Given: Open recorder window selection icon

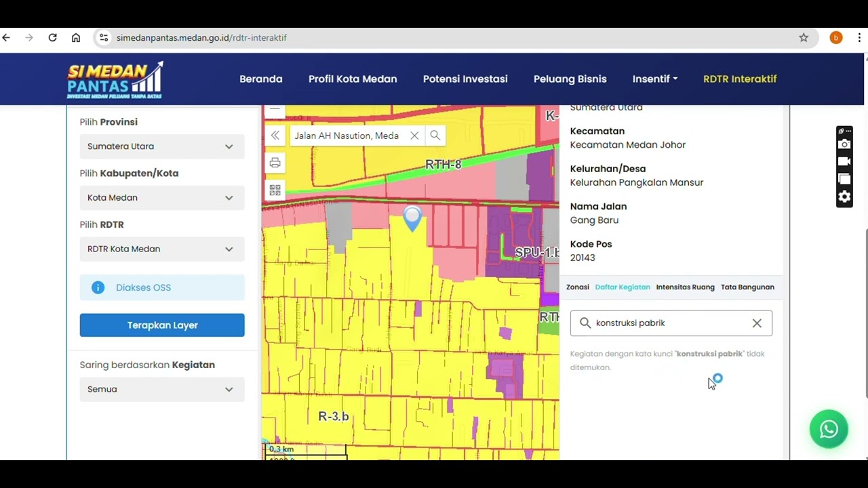Looking at the screenshot, I should pos(844,179).
